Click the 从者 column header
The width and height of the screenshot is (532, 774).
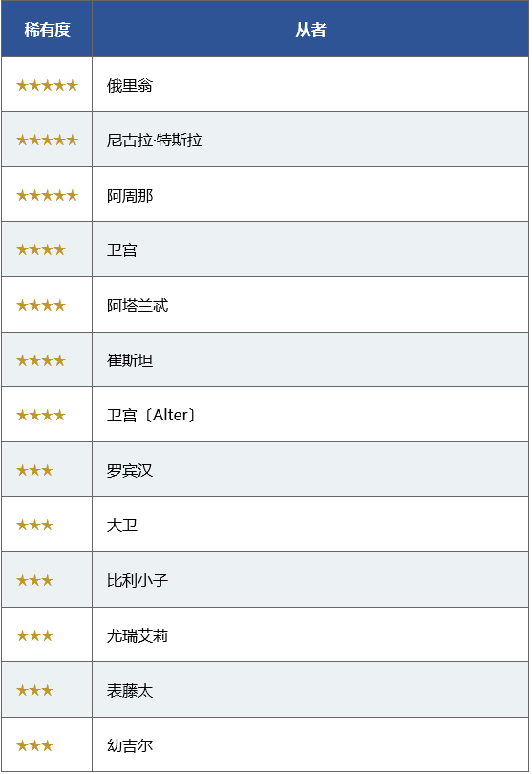tap(310, 30)
